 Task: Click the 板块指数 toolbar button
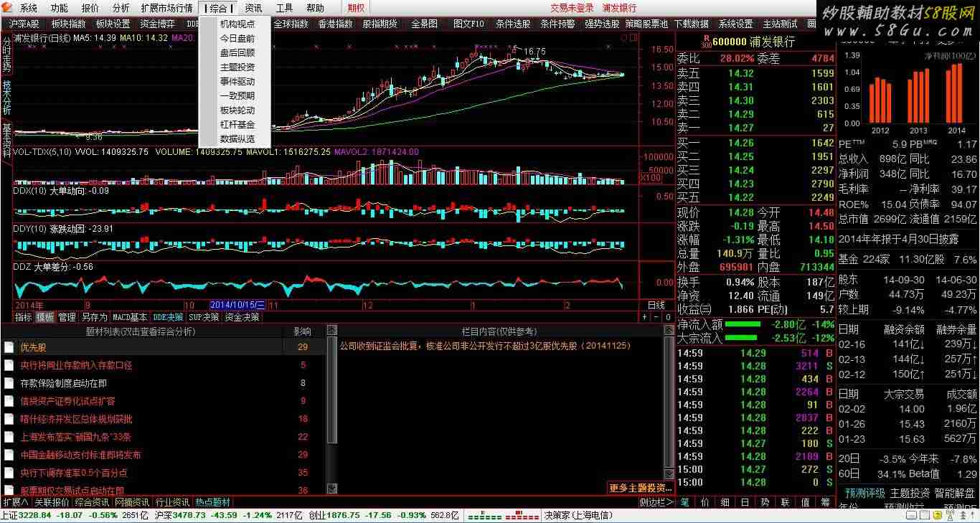[68, 24]
